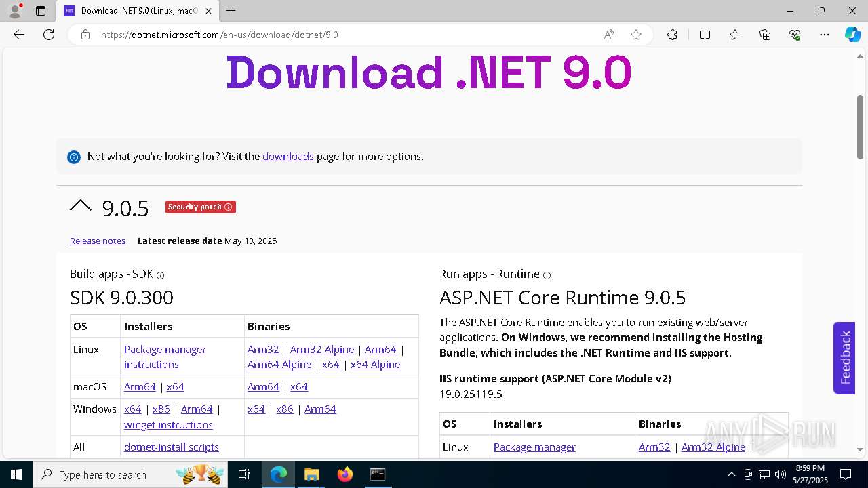Open Collections panel
Image resolution: width=868 pixels, height=488 pixels.
coord(765,35)
